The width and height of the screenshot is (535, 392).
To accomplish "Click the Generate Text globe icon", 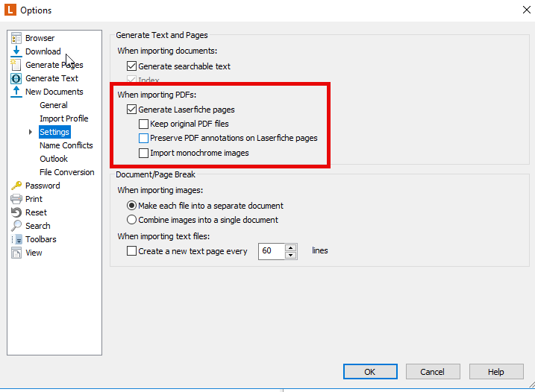I will (16, 78).
